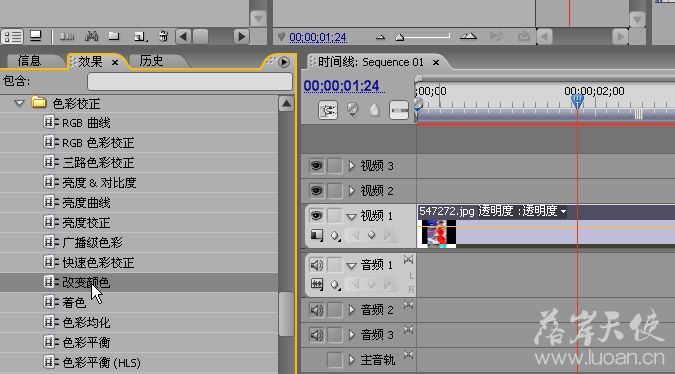Switch to list view in project panel
The image size is (675, 374).
pyautogui.click(x=12, y=37)
